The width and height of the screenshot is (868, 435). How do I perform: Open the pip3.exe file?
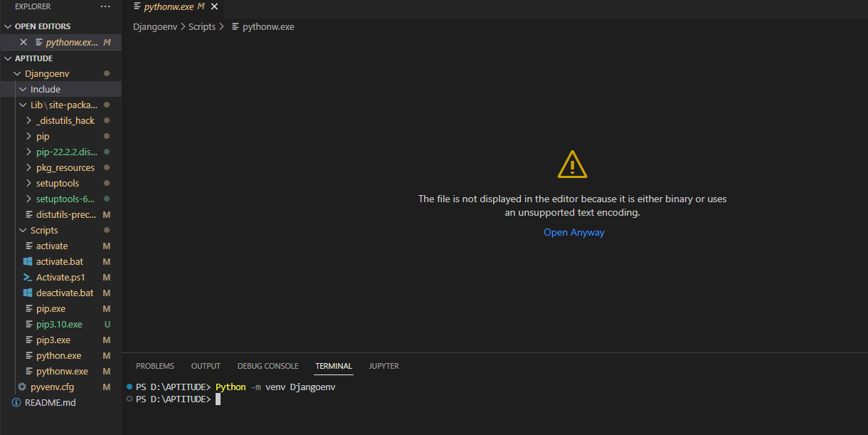point(53,340)
